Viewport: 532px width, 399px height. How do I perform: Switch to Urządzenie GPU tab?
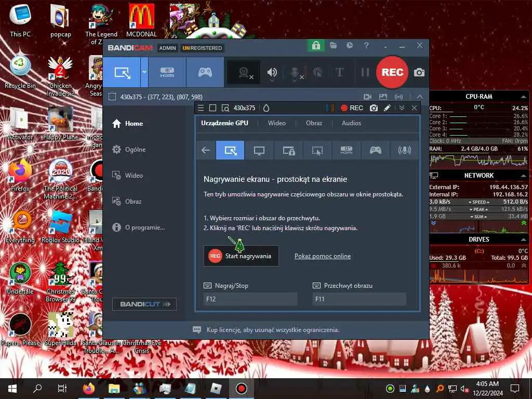point(224,123)
